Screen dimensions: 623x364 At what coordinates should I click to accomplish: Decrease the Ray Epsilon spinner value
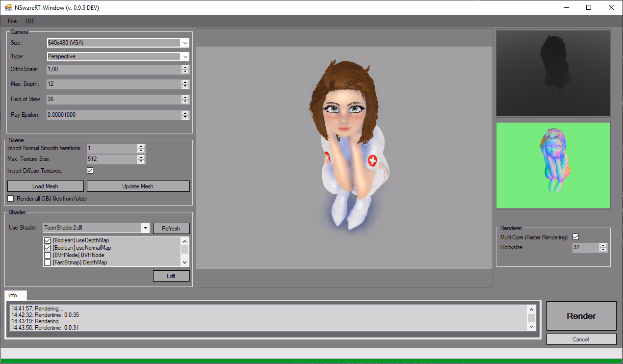pyautogui.click(x=185, y=117)
